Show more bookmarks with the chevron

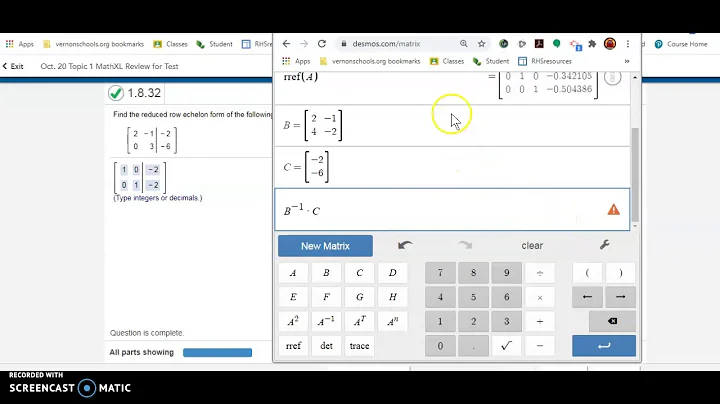(627, 61)
